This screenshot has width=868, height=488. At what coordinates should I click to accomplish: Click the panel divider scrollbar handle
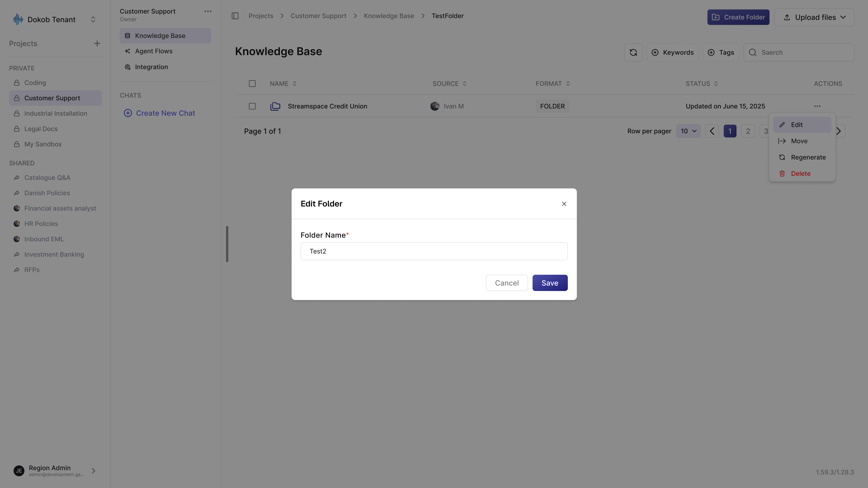point(227,244)
